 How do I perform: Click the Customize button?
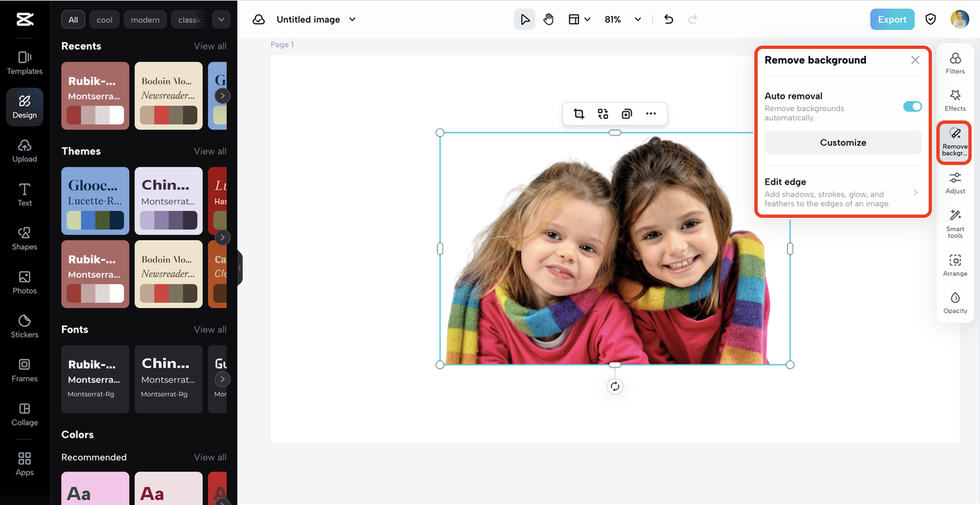point(843,142)
